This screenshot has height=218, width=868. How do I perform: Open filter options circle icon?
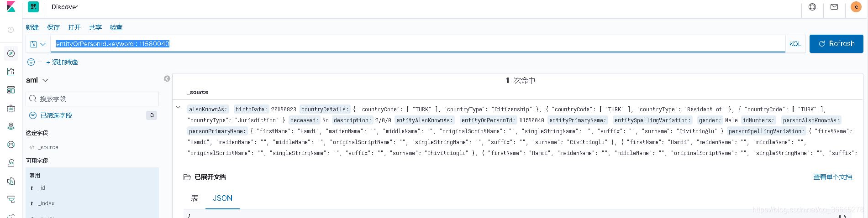pyautogui.click(x=31, y=62)
